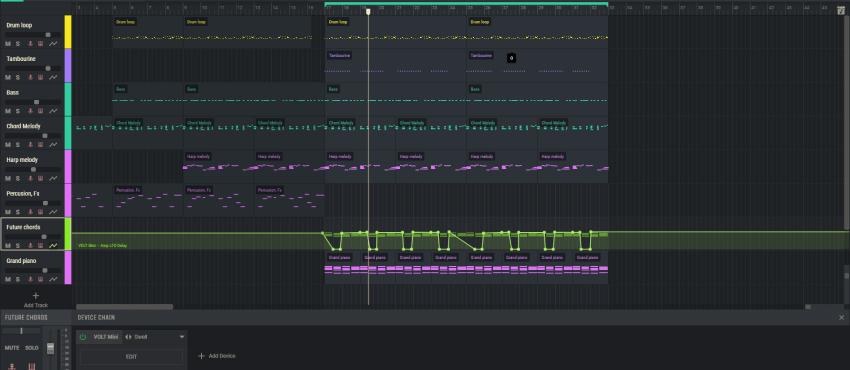Click MUTE in the Future Chords panel

(x=12, y=348)
